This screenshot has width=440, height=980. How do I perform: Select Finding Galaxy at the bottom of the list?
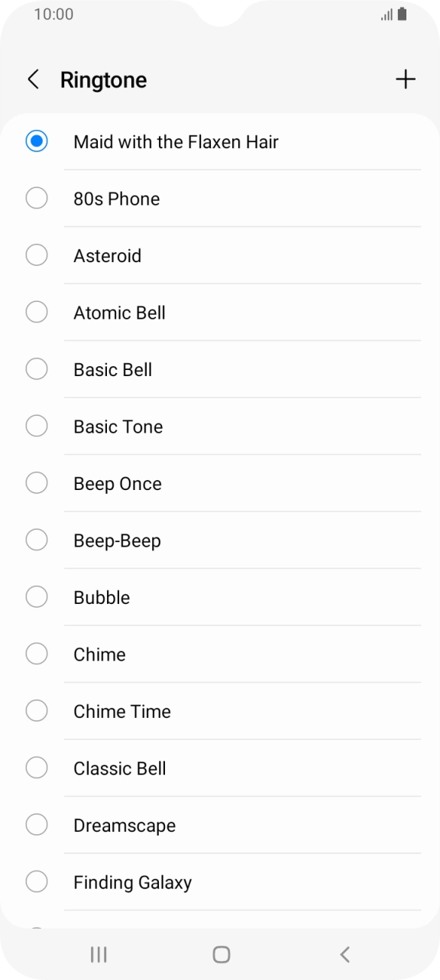pos(36,881)
